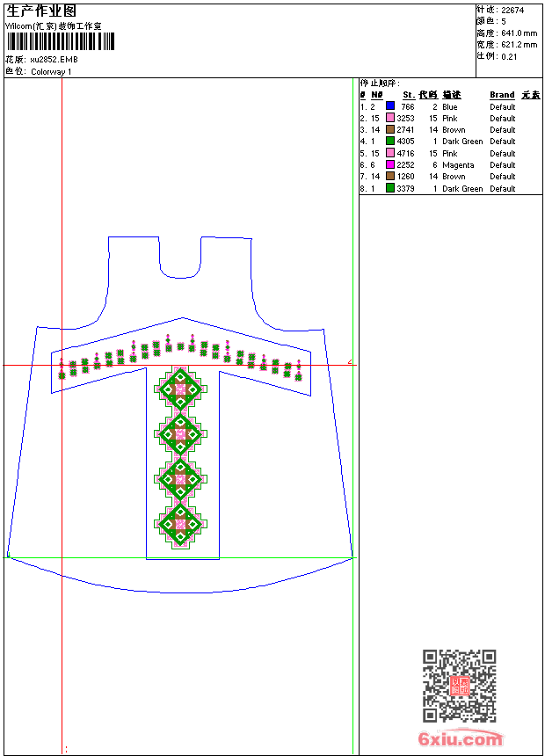The image size is (545, 756).
Task: Pick the brown swatch beside stitch count 2741
Action: click(x=390, y=129)
